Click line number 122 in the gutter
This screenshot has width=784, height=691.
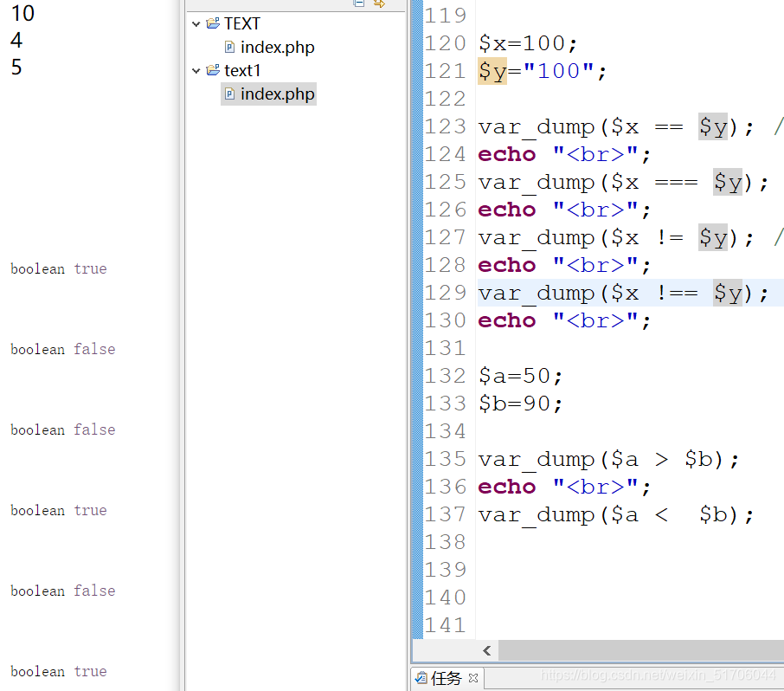pos(445,99)
